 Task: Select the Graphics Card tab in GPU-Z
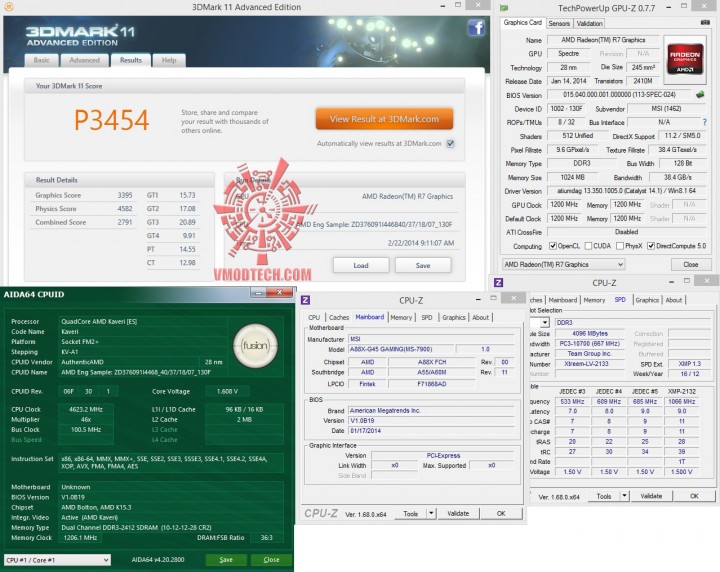[x=523, y=22]
